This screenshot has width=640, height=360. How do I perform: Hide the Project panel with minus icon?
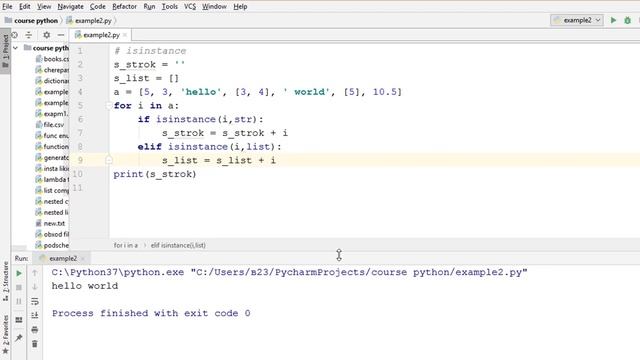click(x=61, y=35)
